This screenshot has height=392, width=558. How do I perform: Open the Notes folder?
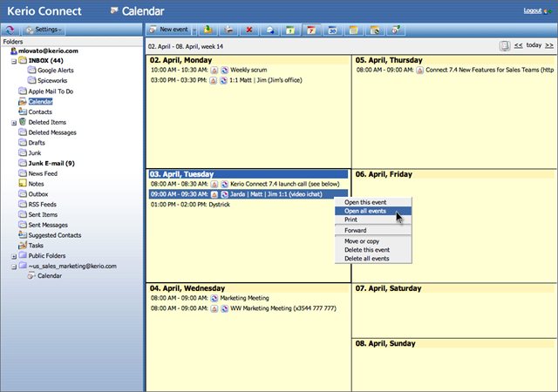[36, 184]
